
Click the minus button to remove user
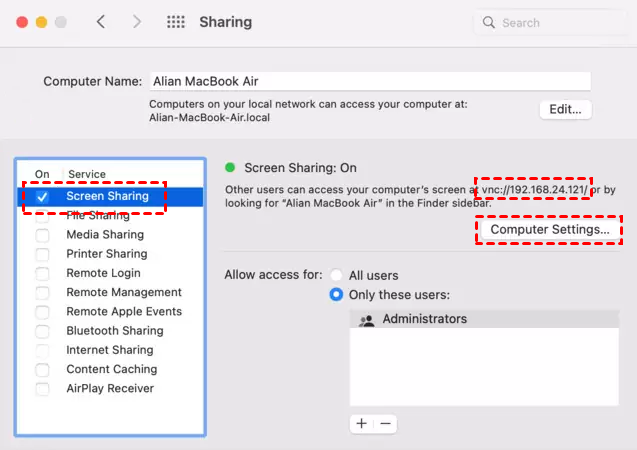pos(385,424)
